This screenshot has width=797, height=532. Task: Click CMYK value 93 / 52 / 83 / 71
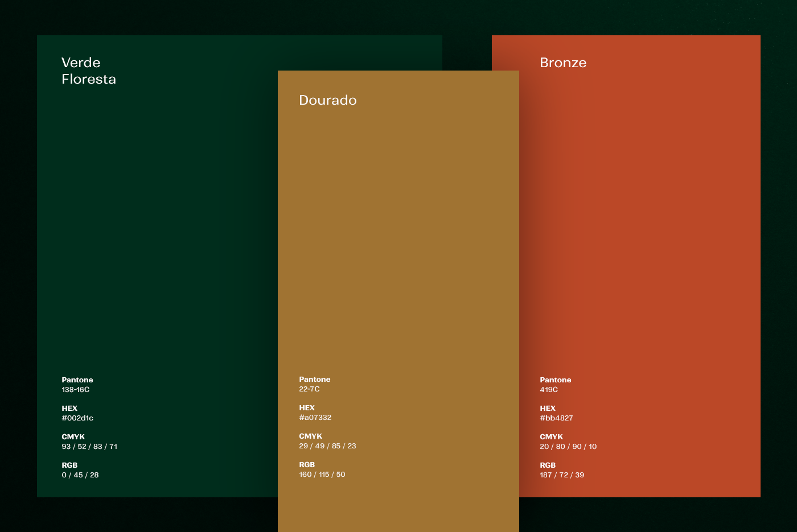(x=89, y=447)
